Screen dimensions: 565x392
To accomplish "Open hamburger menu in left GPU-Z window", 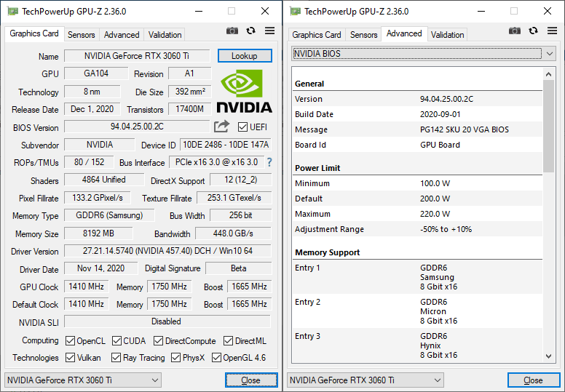I will click(x=269, y=31).
